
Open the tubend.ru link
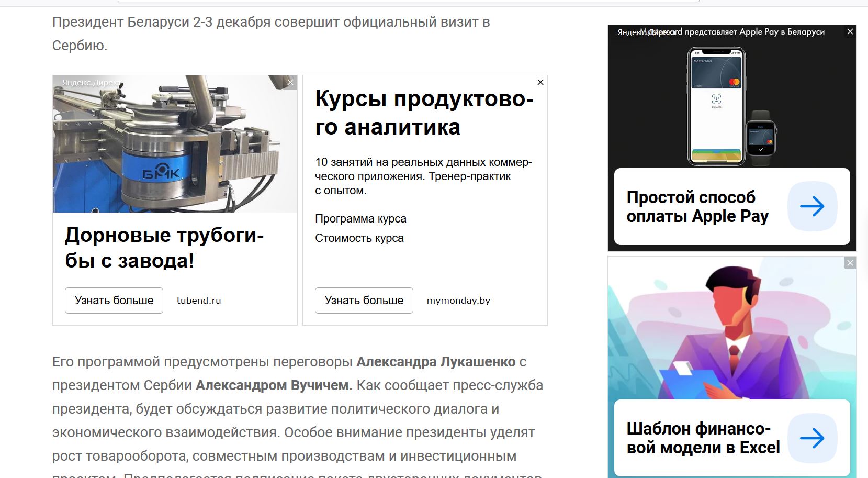199,301
